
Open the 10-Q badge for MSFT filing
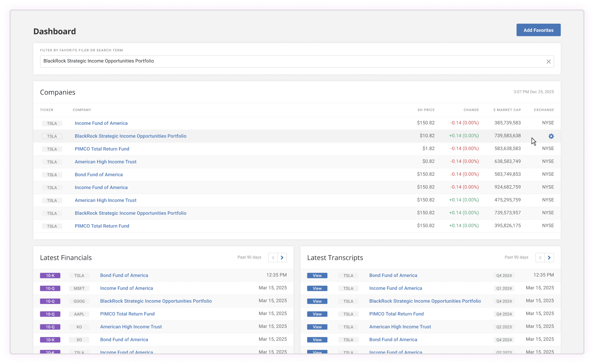coord(50,288)
